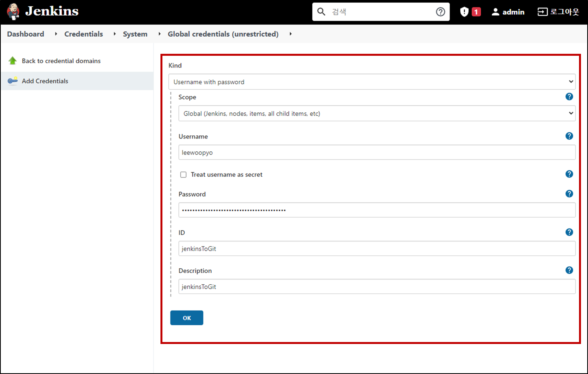Go to Dashboard breadcrumb

point(25,34)
